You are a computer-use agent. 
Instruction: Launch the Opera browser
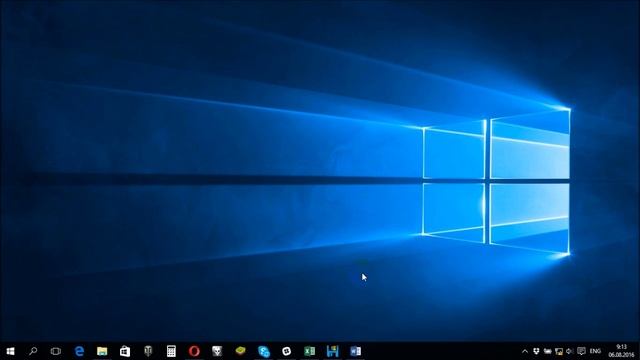pyautogui.click(x=194, y=351)
